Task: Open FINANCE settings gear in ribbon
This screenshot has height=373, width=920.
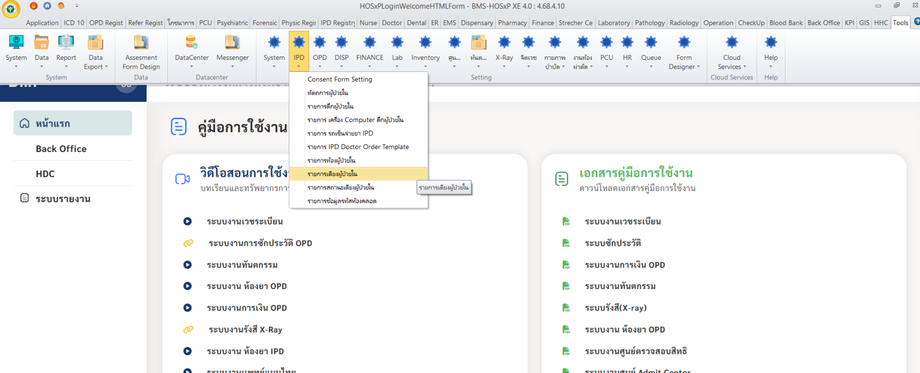Action: pyautogui.click(x=369, y=51)
